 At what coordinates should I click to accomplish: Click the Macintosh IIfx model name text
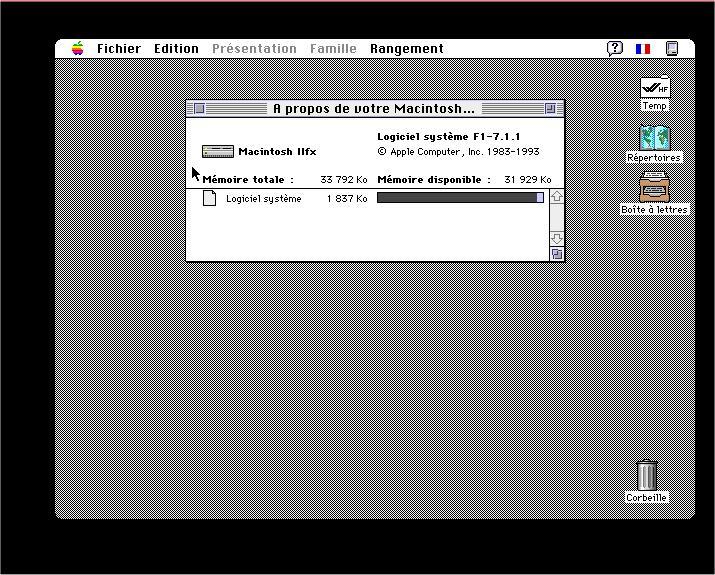point(277,151)
